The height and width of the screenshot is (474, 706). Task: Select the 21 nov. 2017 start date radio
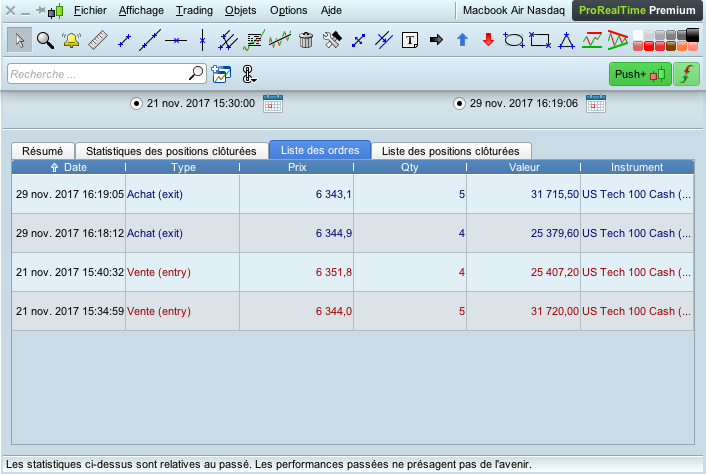click(136, 104)
